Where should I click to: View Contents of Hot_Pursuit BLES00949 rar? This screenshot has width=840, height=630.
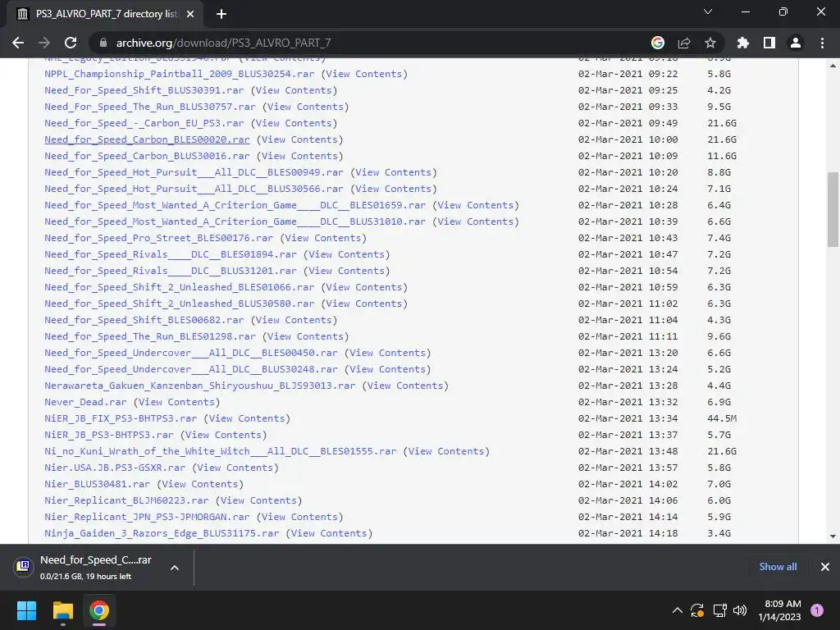(394, 172)
